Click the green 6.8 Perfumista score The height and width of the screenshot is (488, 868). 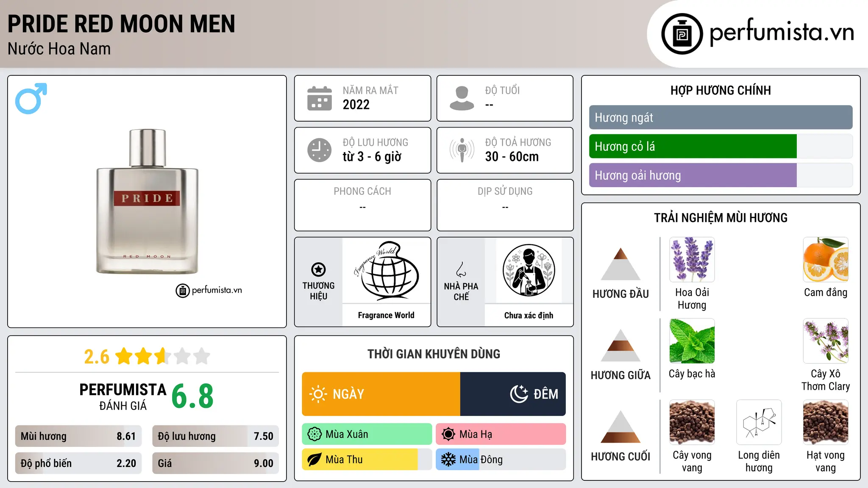pos(192,396)
